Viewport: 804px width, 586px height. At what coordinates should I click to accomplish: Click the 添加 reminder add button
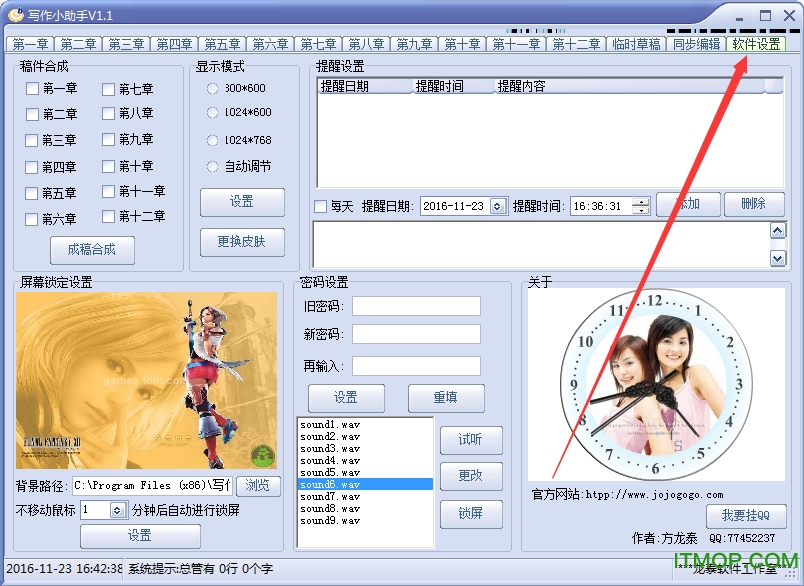pos(688,204)
